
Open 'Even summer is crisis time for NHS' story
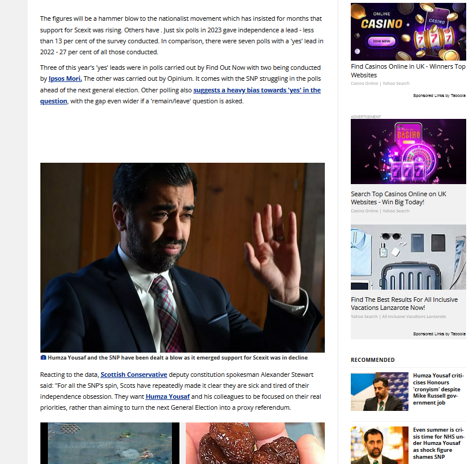[x=438, y=443]
